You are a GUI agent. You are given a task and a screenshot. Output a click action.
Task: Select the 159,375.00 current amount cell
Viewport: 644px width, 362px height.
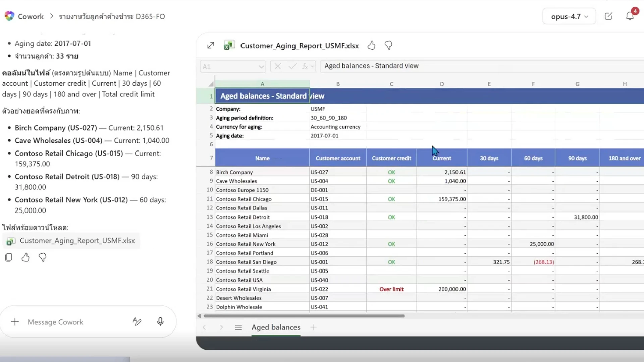click(442, 199)
